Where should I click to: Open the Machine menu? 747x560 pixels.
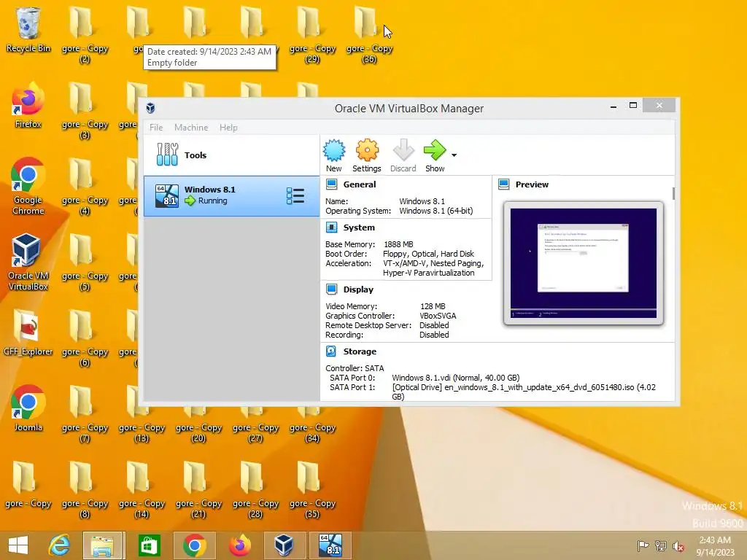pyautogui.click(x=191, y=127)
